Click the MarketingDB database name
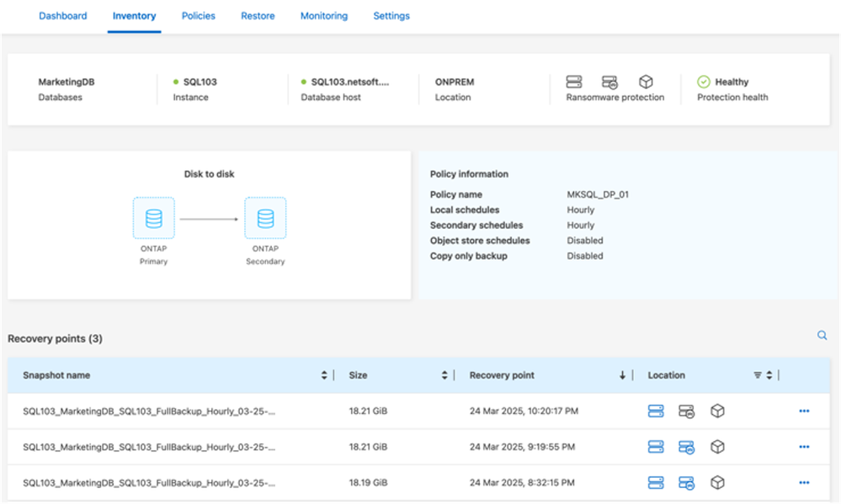 tap(67, 82)
